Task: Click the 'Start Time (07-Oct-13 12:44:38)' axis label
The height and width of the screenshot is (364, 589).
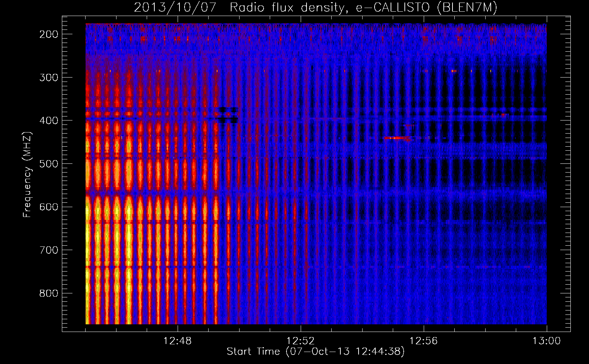Action: [316, 352]
